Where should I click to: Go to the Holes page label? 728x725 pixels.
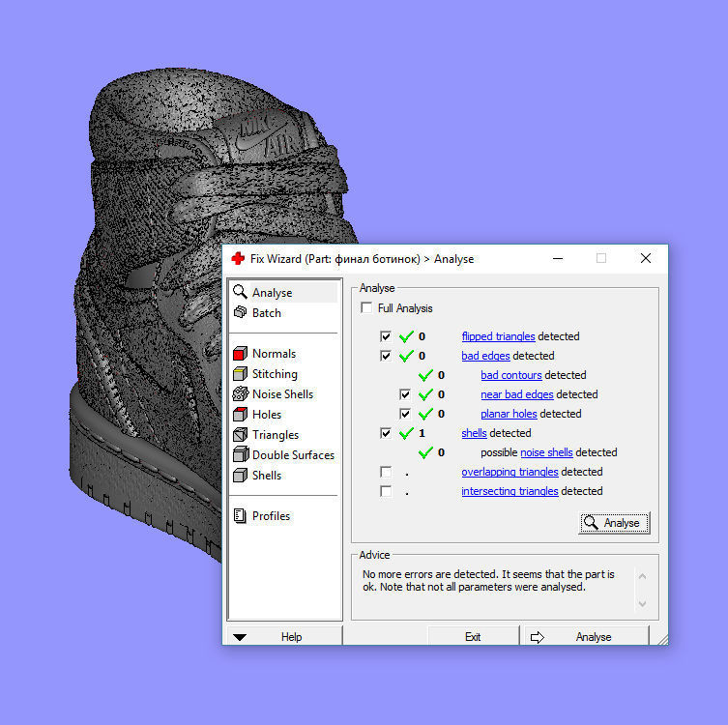pos(267,415)
